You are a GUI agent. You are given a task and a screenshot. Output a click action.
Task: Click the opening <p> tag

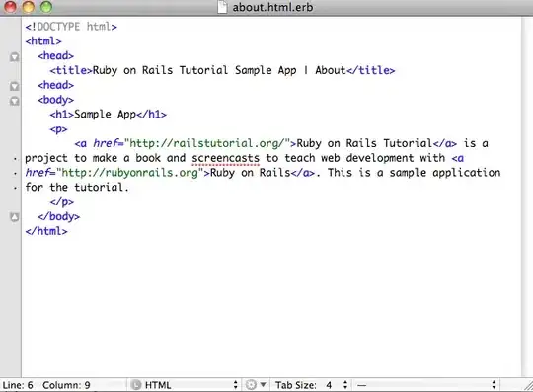click(58, 129)
